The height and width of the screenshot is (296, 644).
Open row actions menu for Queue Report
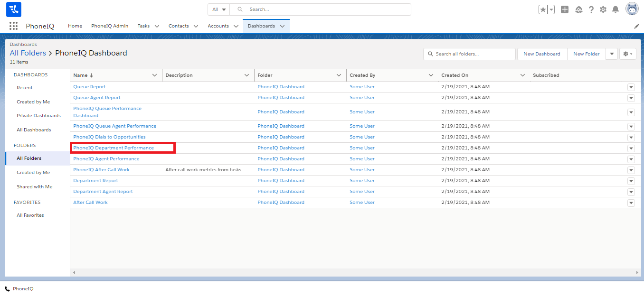[x=631, y=87]
